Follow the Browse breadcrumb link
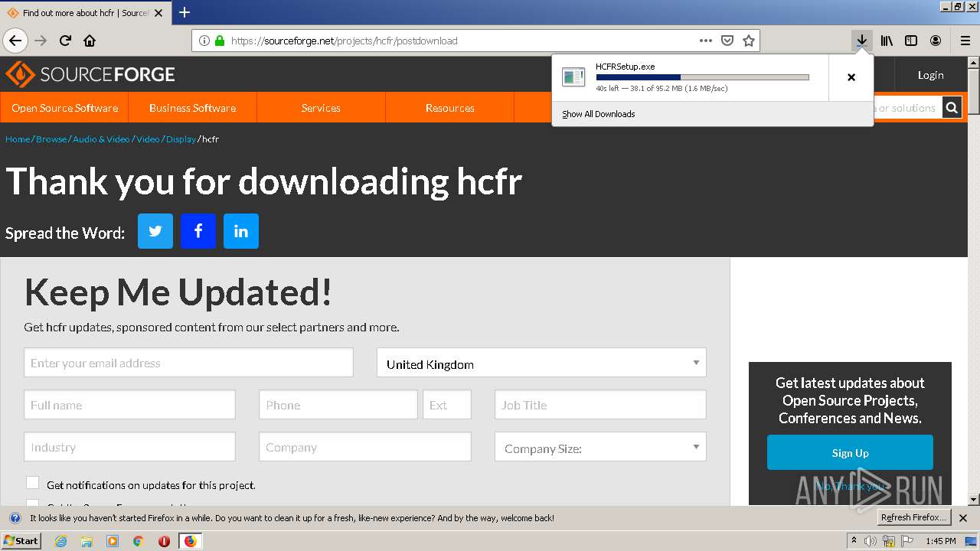The height and width of the screenshot is (551, 980). (51, 139)
